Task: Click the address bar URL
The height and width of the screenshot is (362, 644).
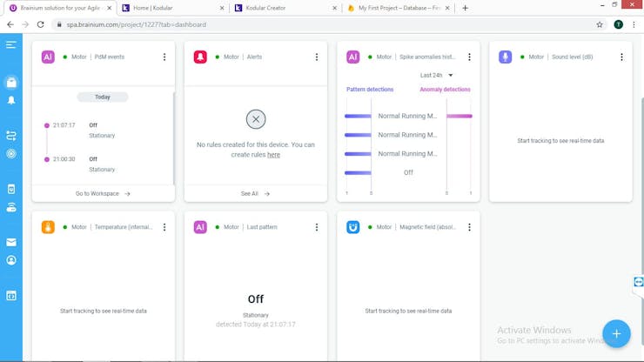Action: [x=137, y=24]
